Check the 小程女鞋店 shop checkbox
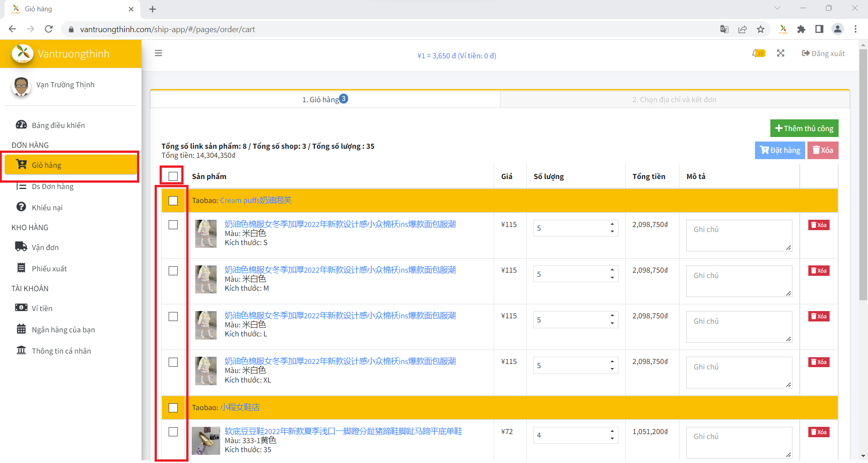This screenshot has width=868, height=463. click(x=173, y=408)
